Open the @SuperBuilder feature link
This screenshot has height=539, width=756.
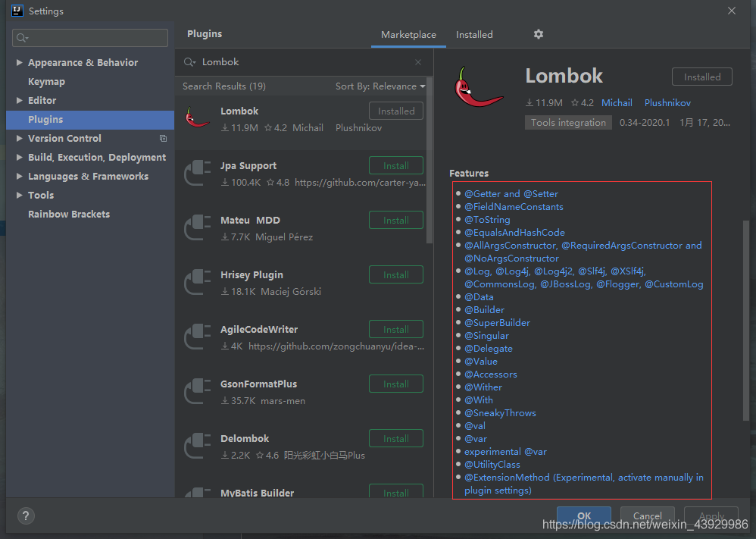click(497, 323)
